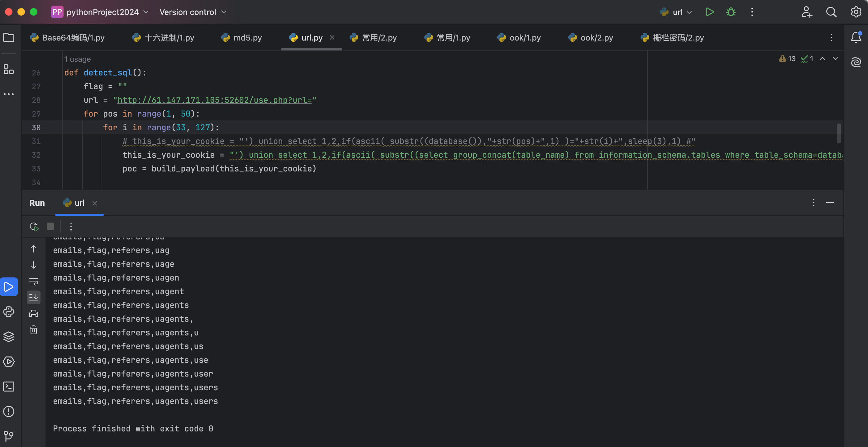Toggle soft-wrap in Run console output
Screen dimensions: 868x447
click(34, 282)
